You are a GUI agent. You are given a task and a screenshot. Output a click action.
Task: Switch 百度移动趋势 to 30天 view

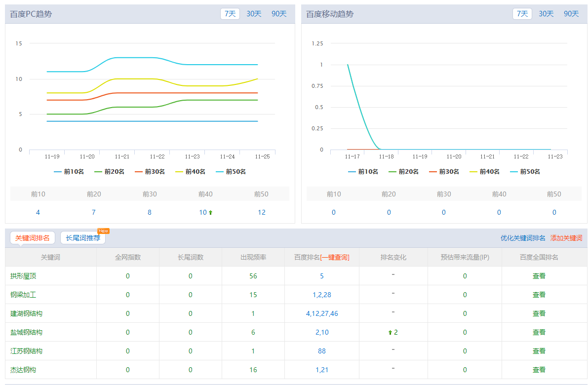pos(546,14)
